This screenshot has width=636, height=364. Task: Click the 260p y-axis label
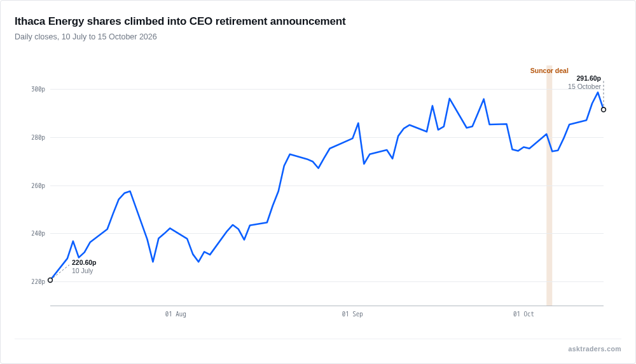click(x=38, y=185)
